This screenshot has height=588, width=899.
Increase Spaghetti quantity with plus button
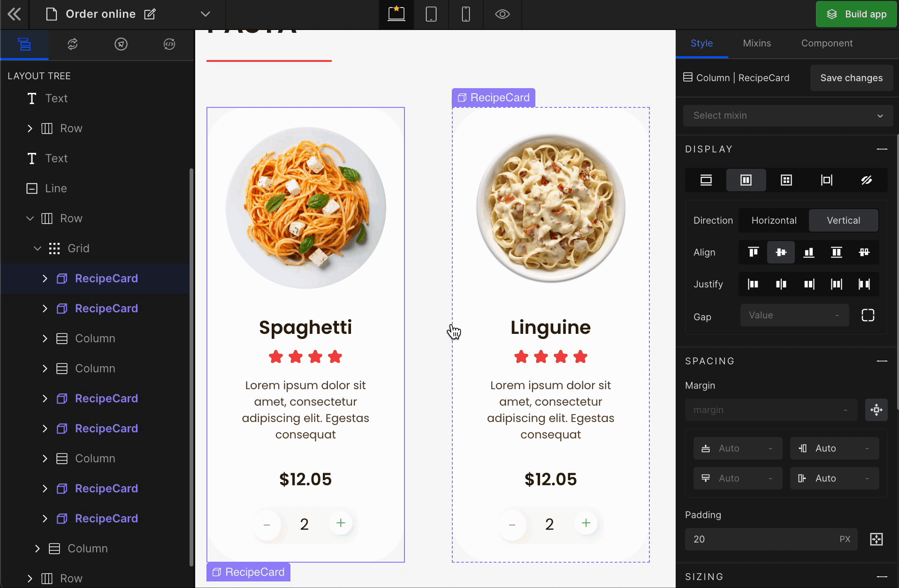pos(341,523)
